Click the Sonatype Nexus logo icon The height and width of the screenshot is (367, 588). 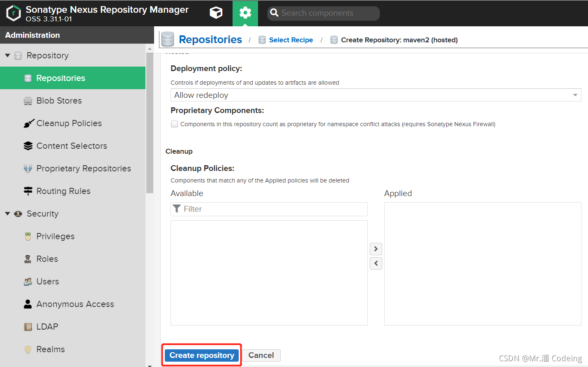pyautogui.click(x=14, y=13)
